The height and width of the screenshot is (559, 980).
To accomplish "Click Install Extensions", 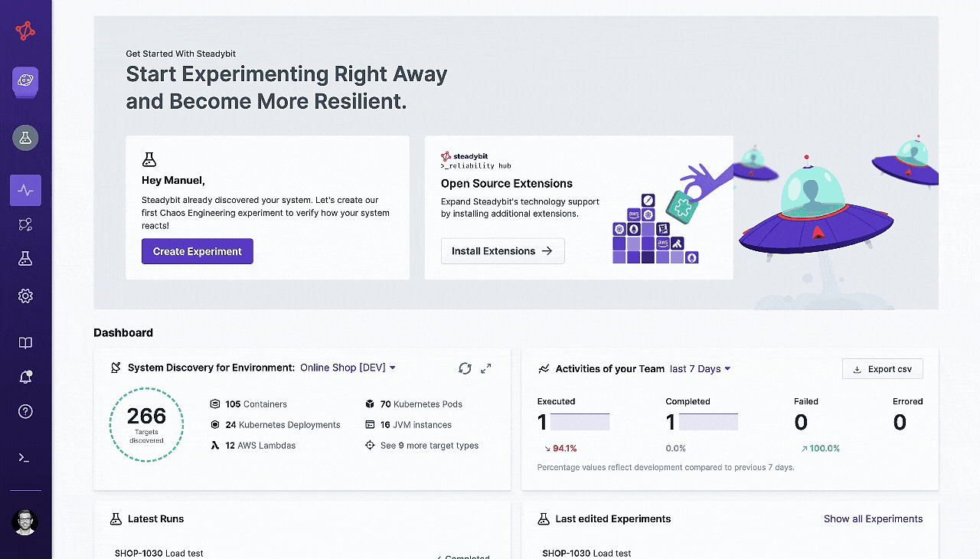I will coord(502,250).
